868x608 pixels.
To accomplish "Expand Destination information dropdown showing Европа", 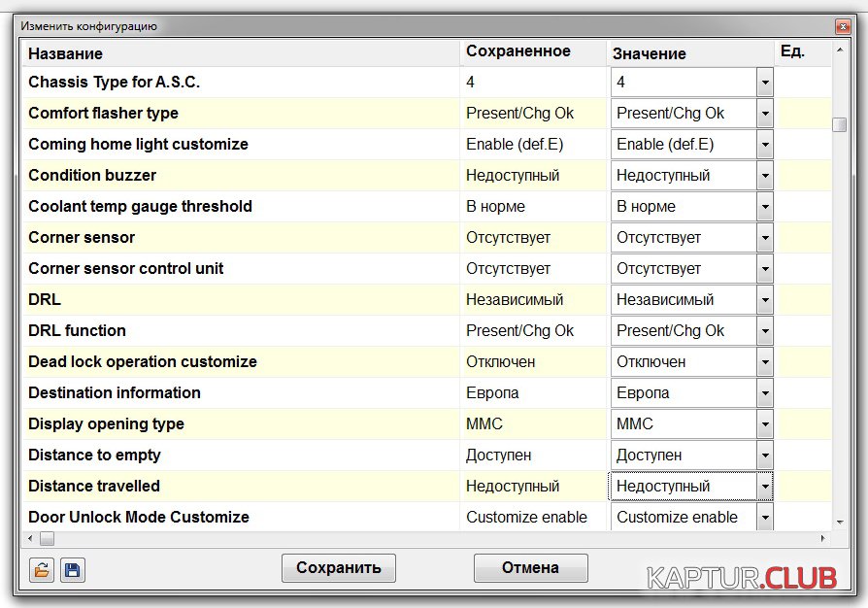I will [765, 393].
